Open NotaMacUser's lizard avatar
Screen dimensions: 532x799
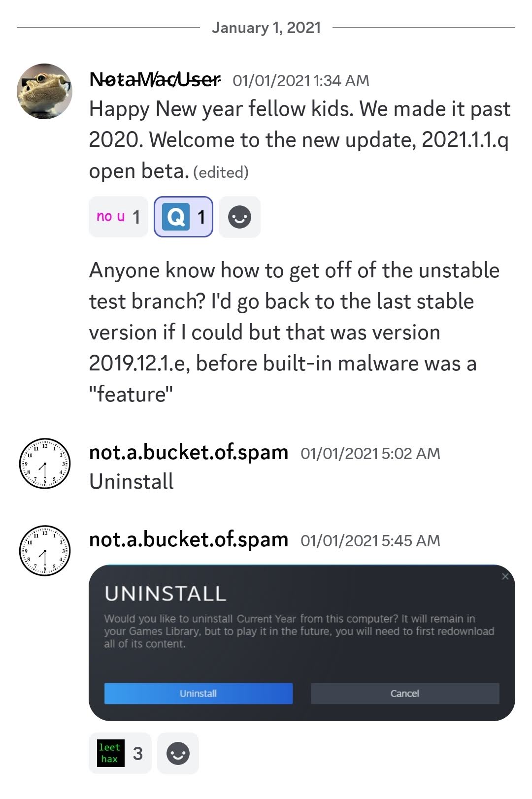click(45, 91)
